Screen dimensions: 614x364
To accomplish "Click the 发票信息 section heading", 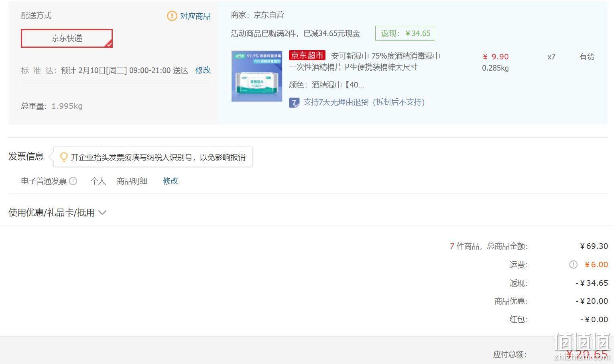I will pyautogui.click(x=26, y=157).
